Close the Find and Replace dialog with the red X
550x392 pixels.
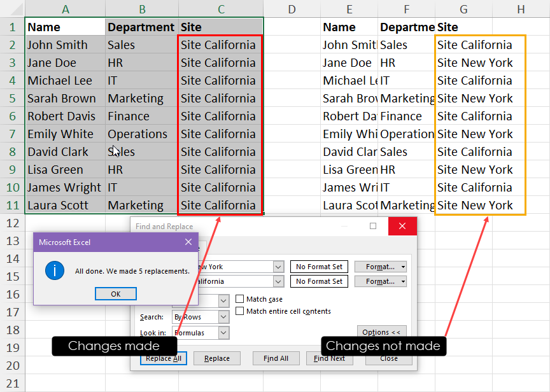pos(402,226)
